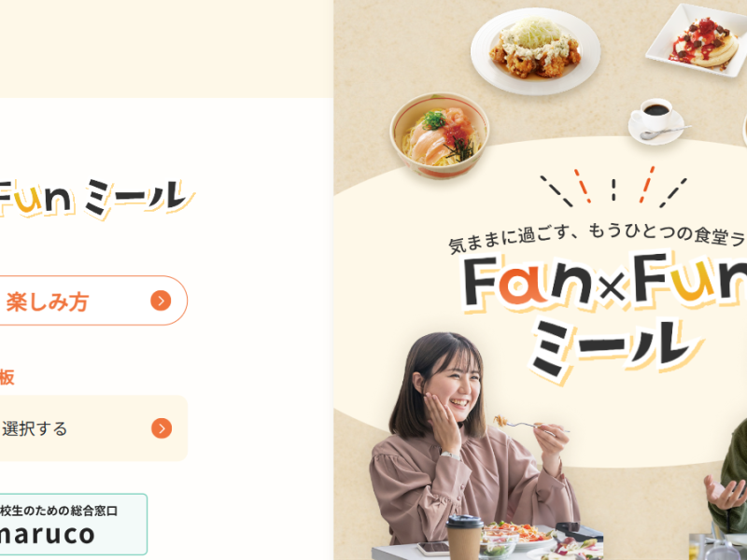Screen dimensions: 747x560
Task: Click the orange 板 heading text
Action: (x=7, y=377)
